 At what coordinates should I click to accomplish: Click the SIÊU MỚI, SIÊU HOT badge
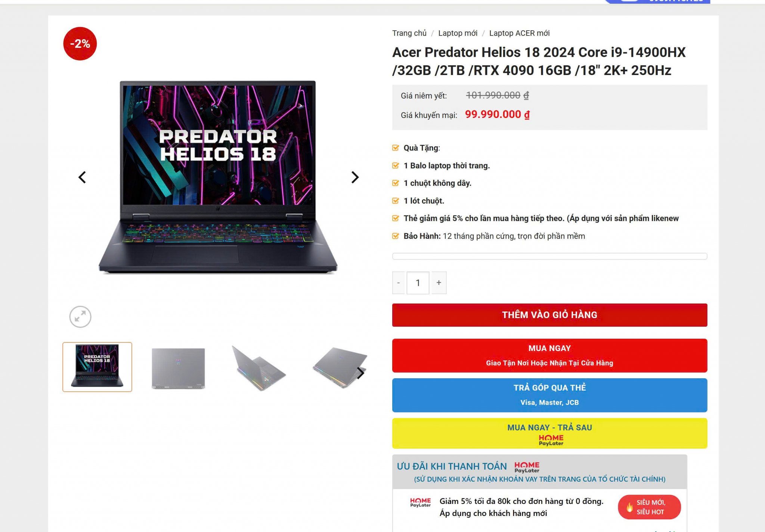[649, 507]
